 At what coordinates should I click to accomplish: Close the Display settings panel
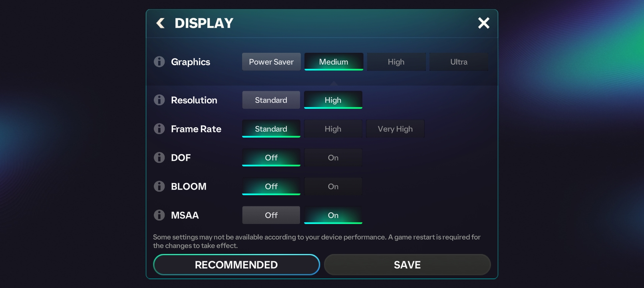click(483, 23)
